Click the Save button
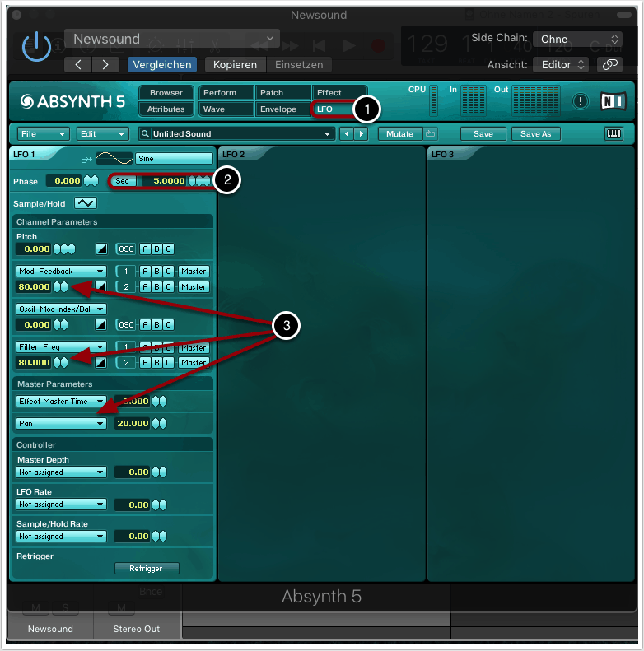The image size is (644, 651). (x=483, y=133)
